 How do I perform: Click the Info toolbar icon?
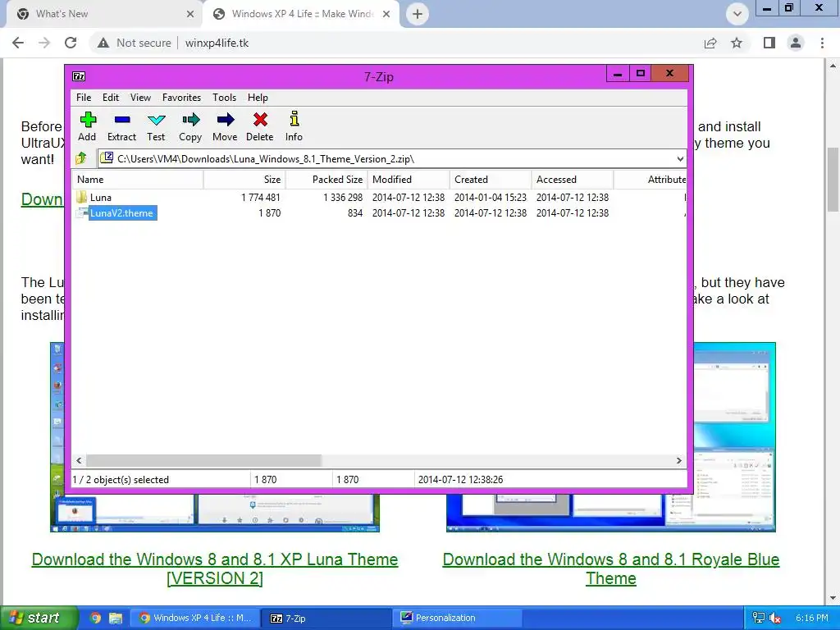pos(294,119)
